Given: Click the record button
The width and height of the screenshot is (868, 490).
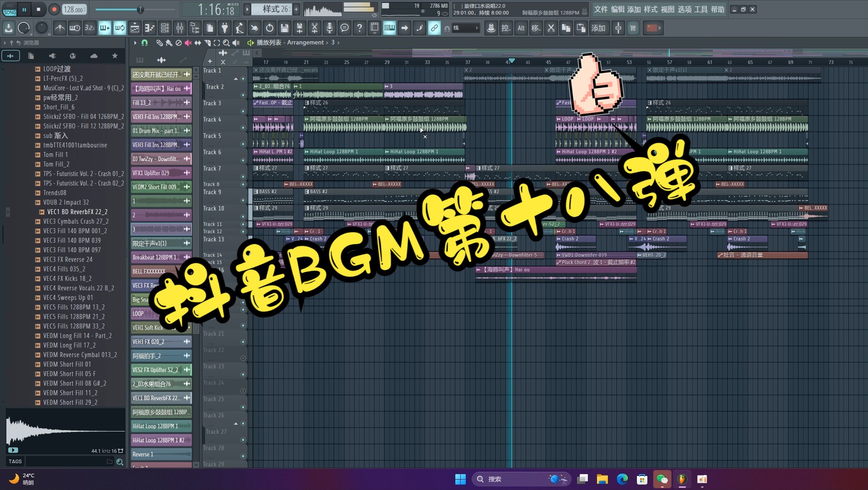Looking at the screenshot, I should point(54,9).
